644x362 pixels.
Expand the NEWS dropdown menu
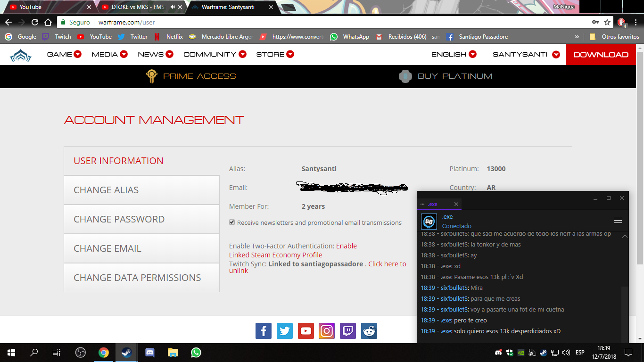(x=156, y=54)
